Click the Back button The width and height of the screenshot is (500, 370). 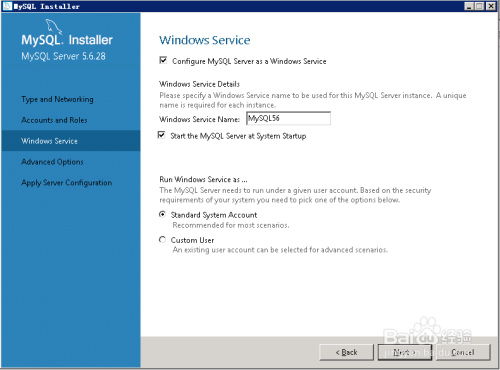[x=346, y=352]
